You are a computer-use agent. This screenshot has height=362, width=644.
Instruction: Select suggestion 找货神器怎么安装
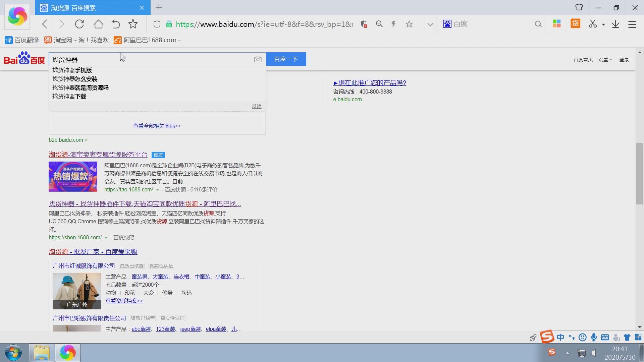pos(75,79)
